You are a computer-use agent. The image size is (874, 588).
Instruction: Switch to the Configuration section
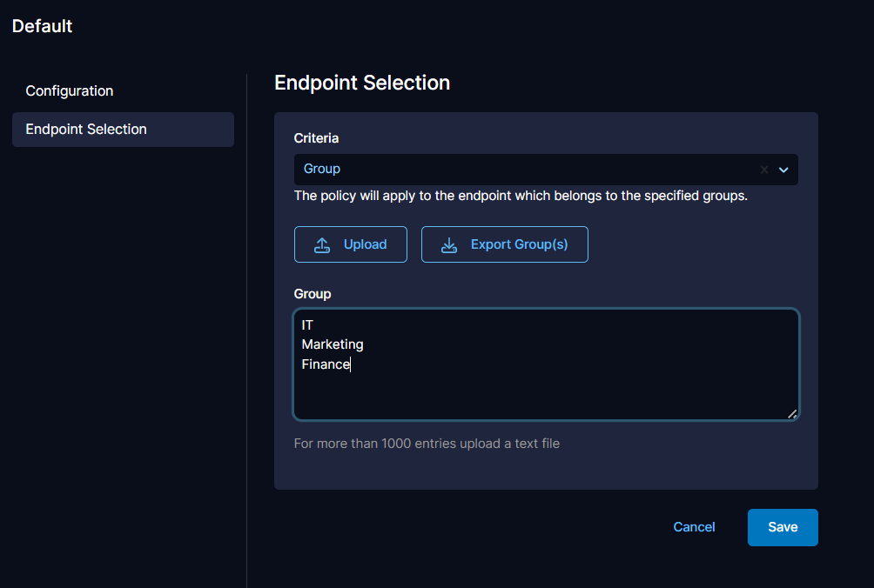pyautogui.click(x=69, y=90)
